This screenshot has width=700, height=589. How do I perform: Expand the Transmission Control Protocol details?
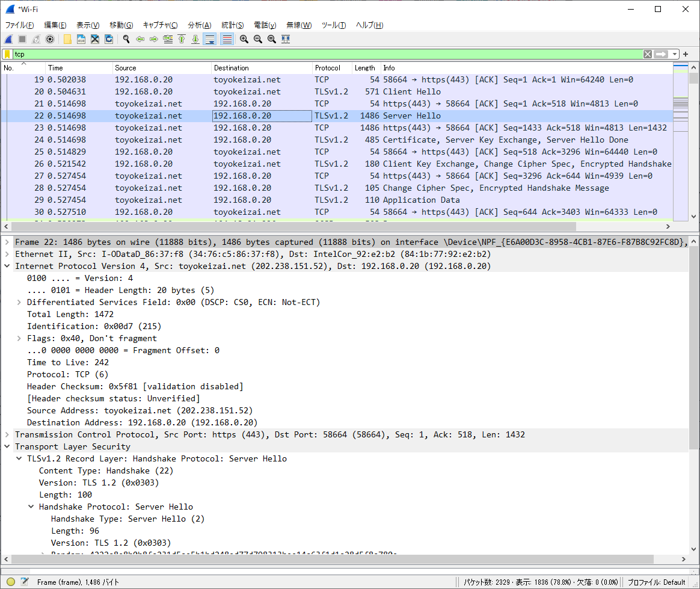click(x=8, y=434)
